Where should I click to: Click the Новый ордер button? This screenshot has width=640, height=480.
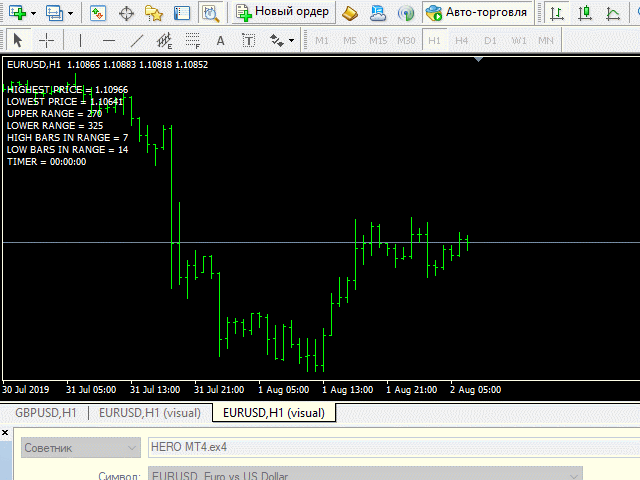click(x=284, y=12)
